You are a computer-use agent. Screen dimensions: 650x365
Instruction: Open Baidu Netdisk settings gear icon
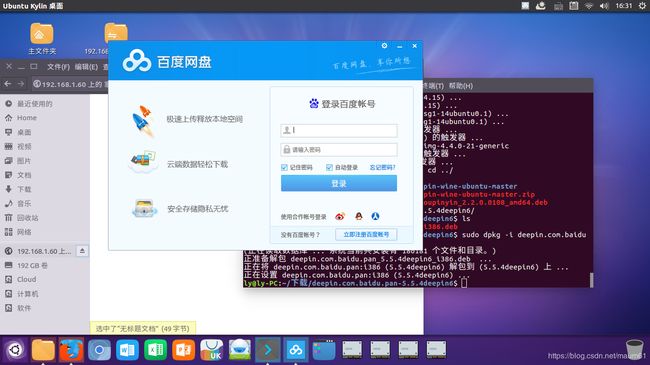(384, 46)
